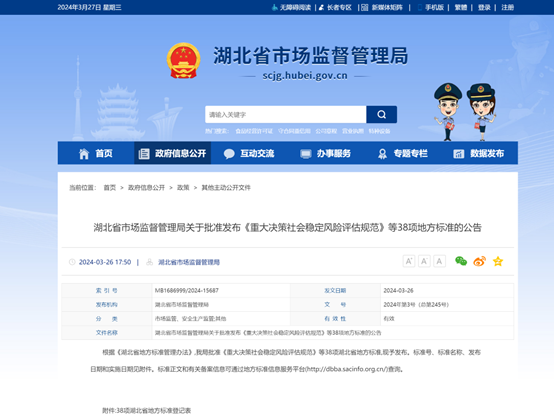The width and height of the screenshot is (554, 416).
Task: Click breadcrumb link 其他主动公开文件
Action: point(226,188)
